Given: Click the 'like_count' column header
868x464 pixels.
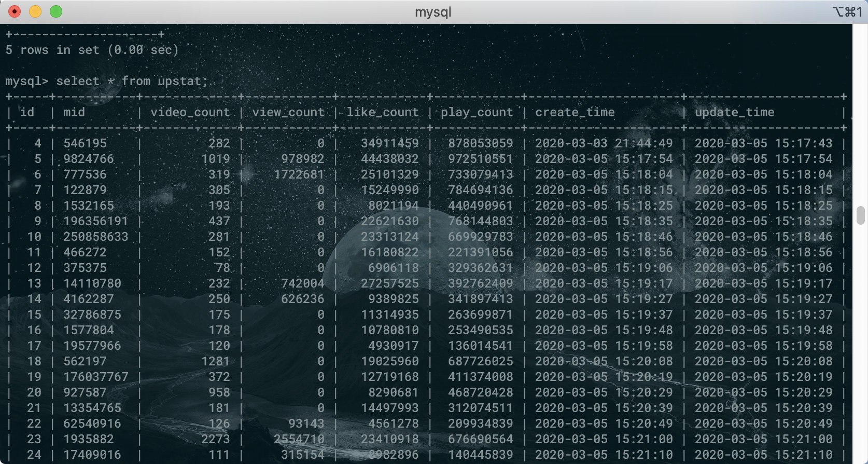Looking at the screenshot, I should (x=383, y=113).
